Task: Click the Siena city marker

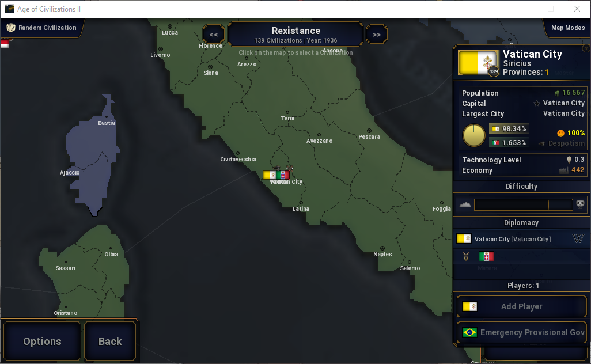Action: tap(210, 67)
